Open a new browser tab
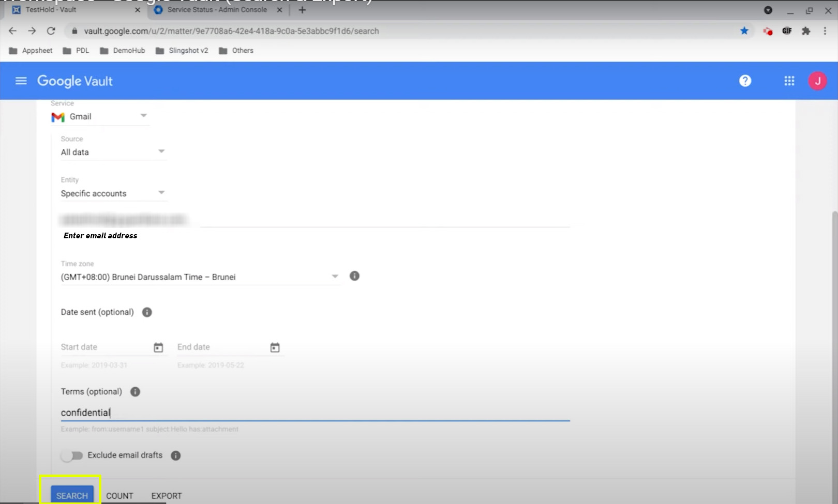 click(x=302, y=10)
